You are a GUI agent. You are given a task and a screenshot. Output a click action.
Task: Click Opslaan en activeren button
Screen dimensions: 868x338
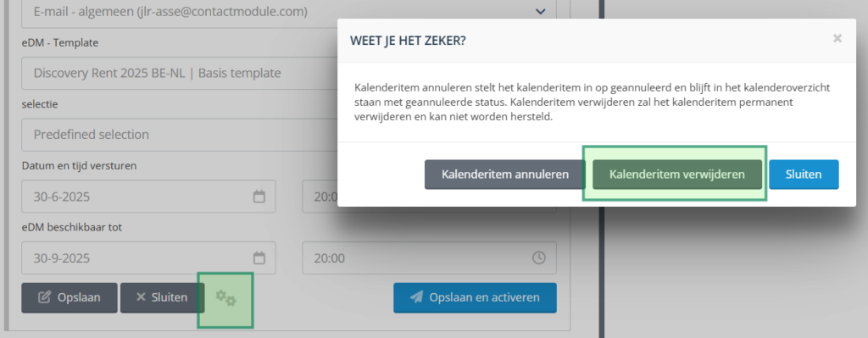(x=475, y=297)
